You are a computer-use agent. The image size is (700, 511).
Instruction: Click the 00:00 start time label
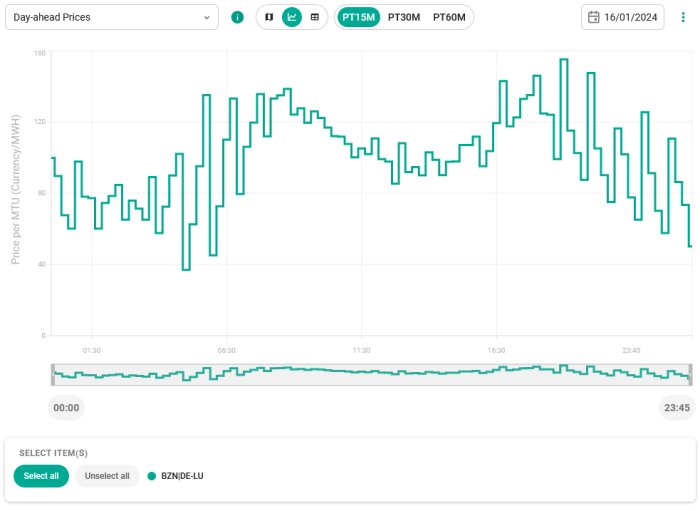click(66, 408)
